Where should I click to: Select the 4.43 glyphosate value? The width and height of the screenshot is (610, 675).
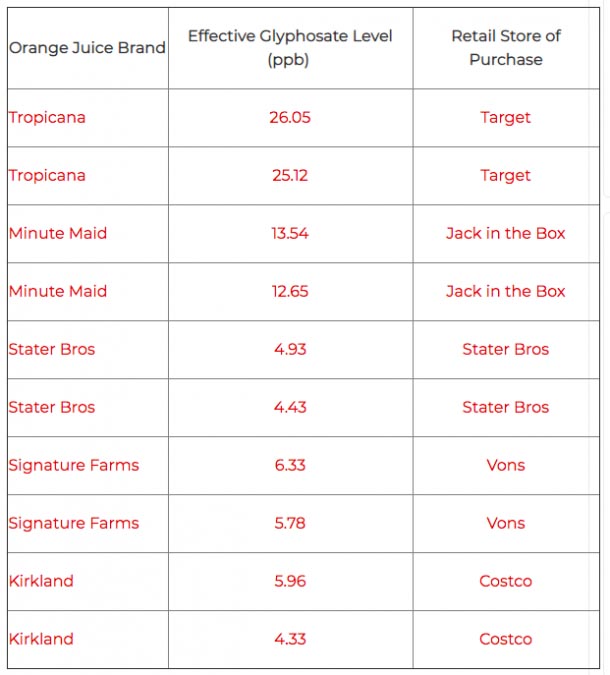click(290, 407)
